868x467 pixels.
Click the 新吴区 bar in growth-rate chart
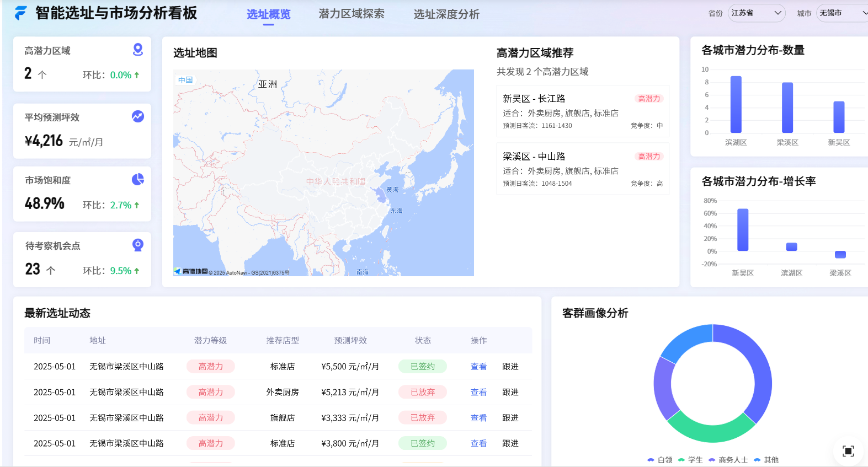tap(743, 230)
